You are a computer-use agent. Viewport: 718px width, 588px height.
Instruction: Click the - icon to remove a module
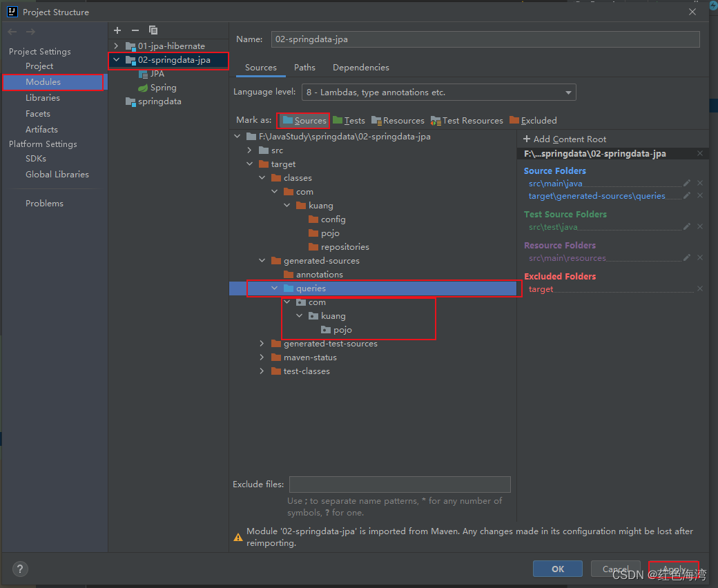tap(135, 30)
